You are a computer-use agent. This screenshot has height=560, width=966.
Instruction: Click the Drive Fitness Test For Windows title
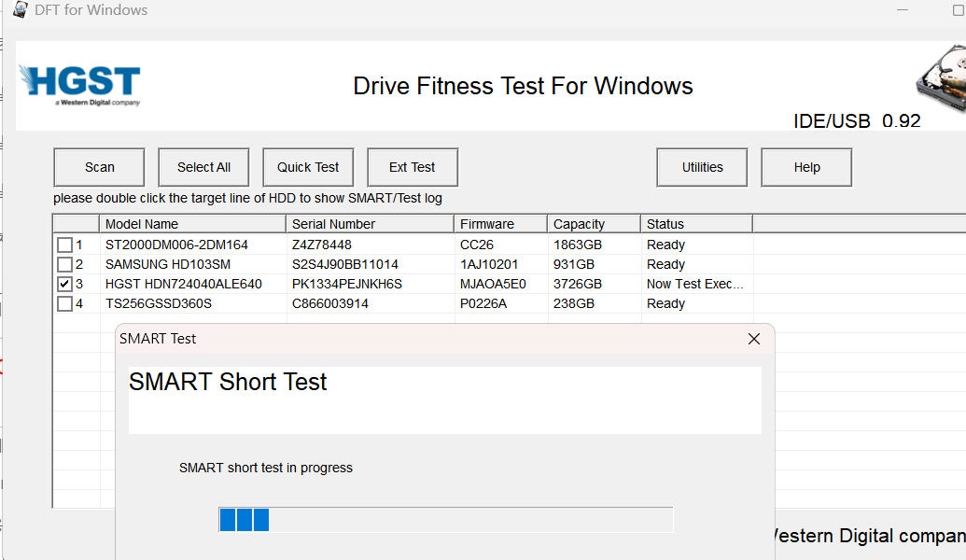[523, 86]
